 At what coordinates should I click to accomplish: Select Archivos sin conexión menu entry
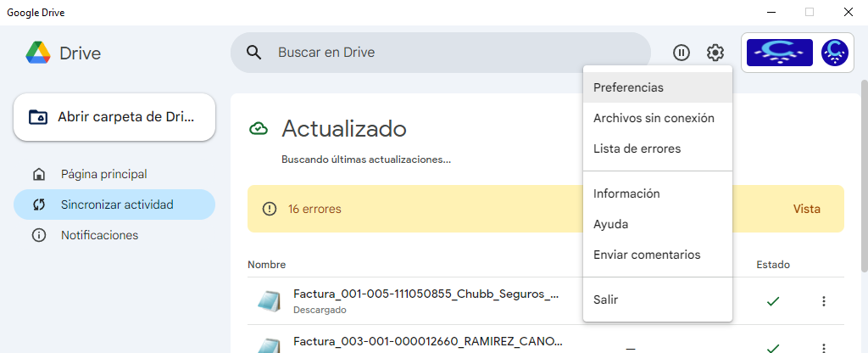(x=654, y=118)
